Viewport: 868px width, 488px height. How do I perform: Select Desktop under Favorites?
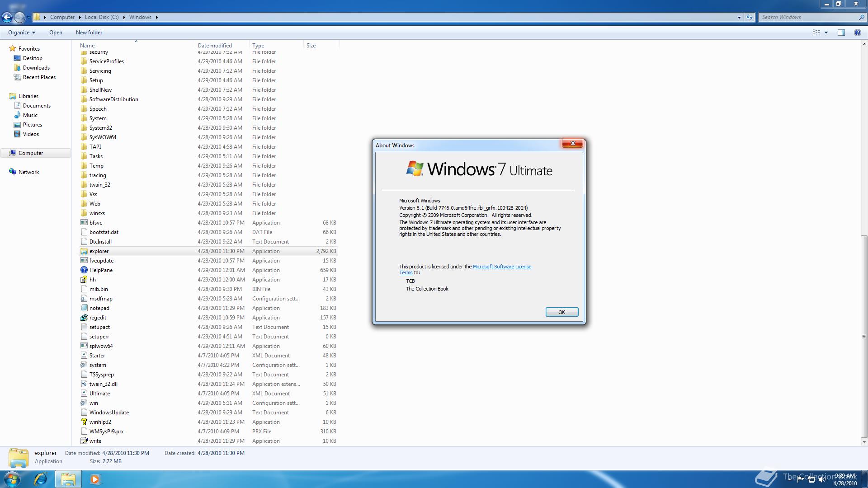(33, 58)
